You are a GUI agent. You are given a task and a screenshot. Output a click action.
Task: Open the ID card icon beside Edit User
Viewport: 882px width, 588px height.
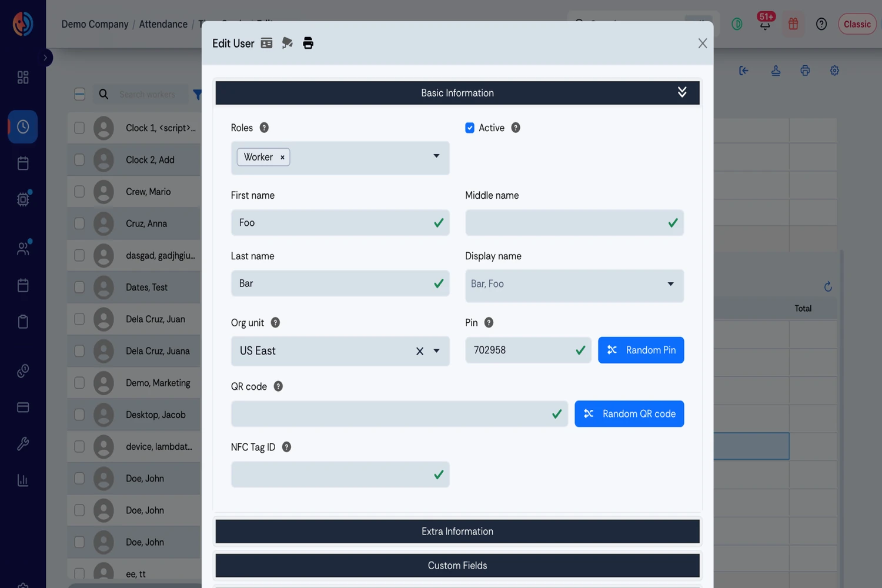(266, 43)
